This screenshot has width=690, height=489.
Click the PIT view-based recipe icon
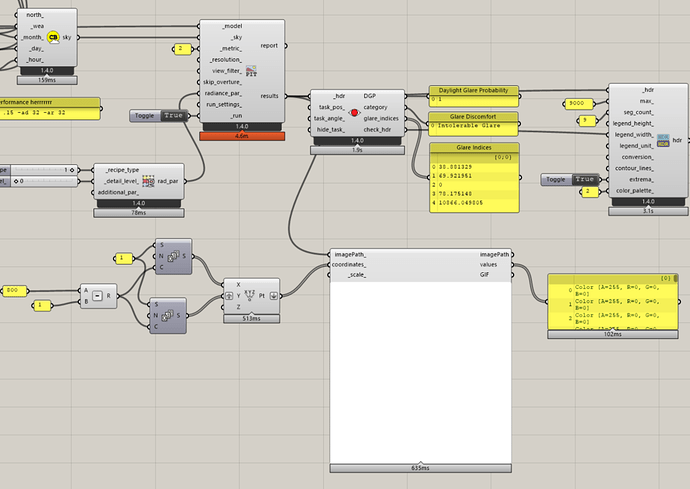coord(251,71)
